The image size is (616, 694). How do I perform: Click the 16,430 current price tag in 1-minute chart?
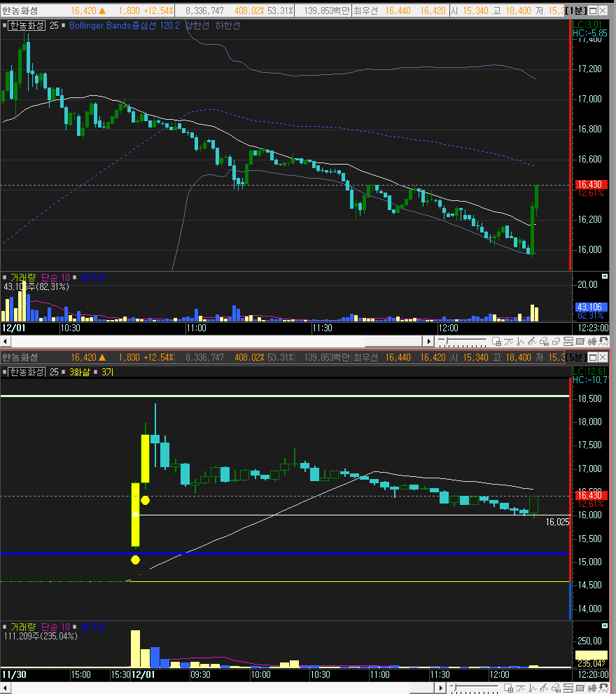point(591,185)
